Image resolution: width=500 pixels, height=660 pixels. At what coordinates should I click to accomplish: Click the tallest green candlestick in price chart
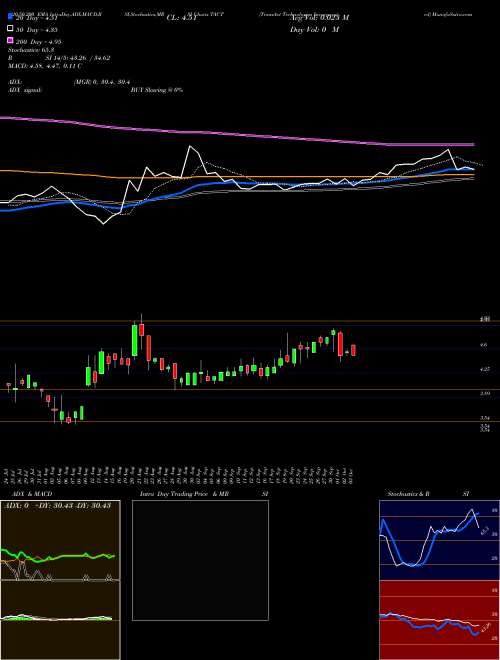coord(135,340)
